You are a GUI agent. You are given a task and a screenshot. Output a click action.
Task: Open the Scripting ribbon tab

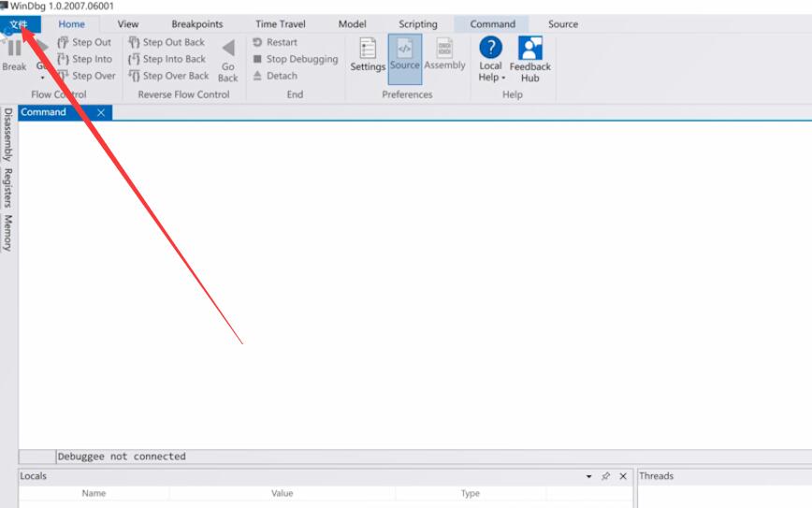(x=418, y=23)
